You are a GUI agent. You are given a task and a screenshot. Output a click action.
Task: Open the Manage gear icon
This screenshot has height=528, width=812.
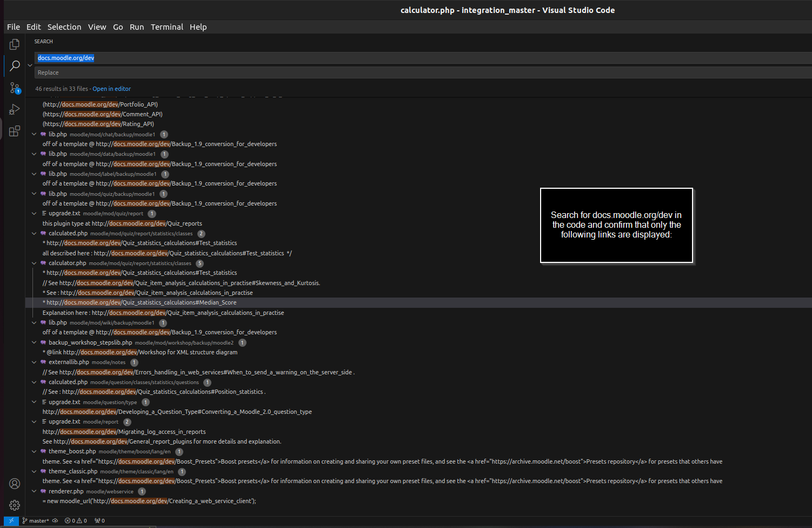15,505
